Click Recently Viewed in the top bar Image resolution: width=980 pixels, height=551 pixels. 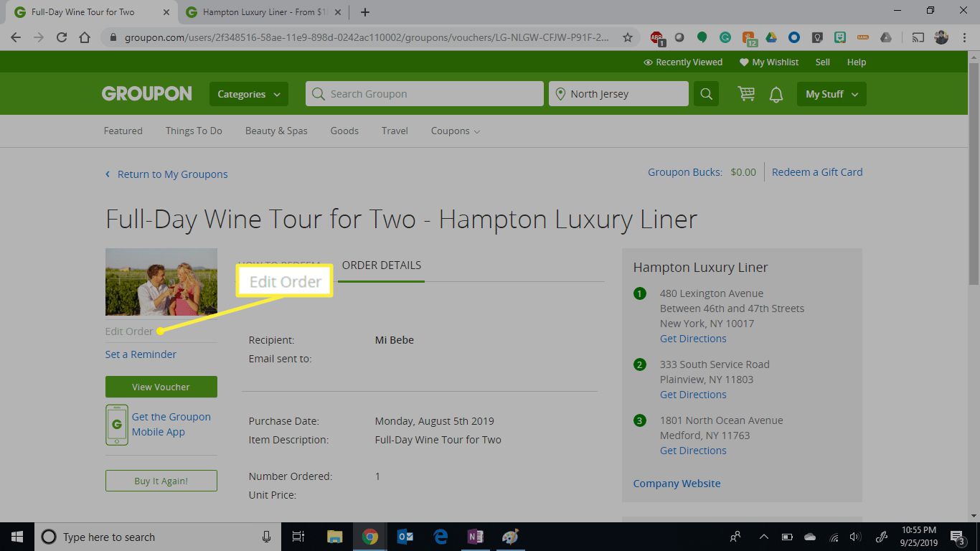click(x=683, y=62)
